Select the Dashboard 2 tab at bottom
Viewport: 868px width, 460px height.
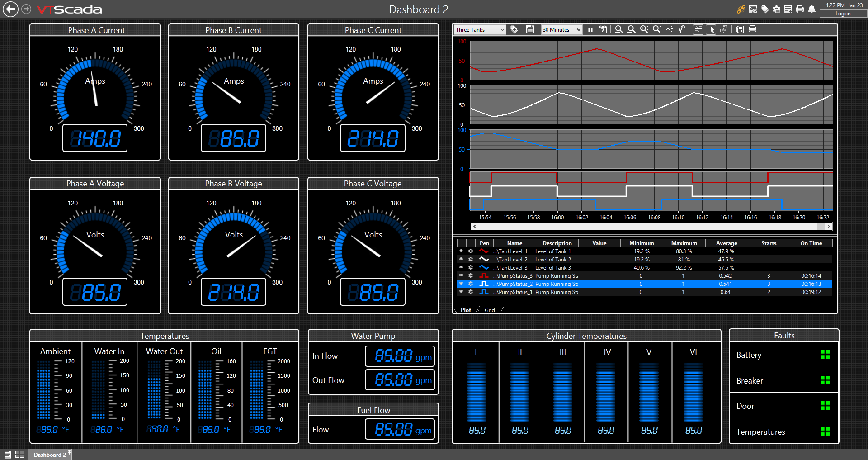pos(50,454)
